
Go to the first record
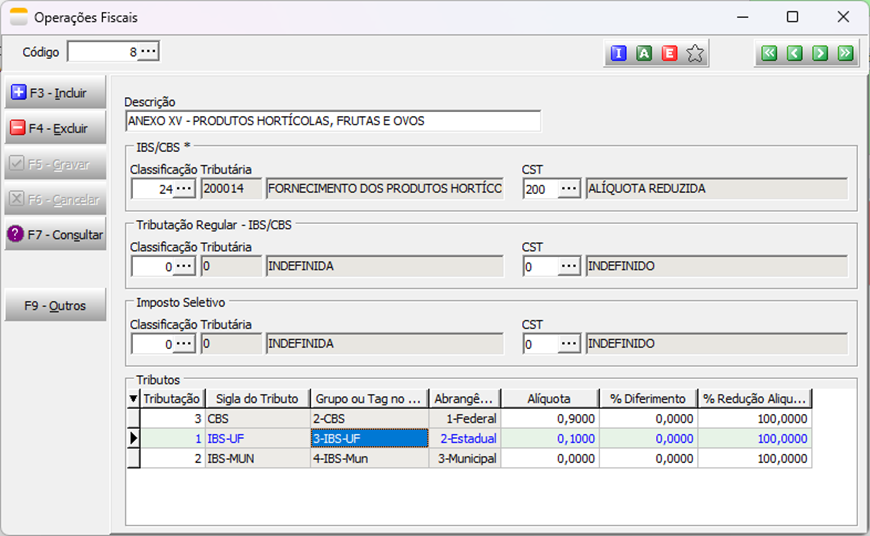769,54
